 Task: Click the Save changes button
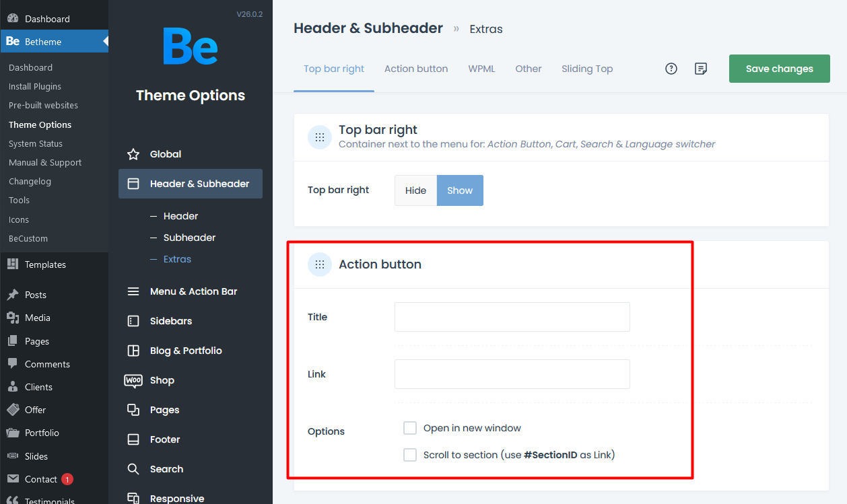pyautogui.click(x=779, y=69)
